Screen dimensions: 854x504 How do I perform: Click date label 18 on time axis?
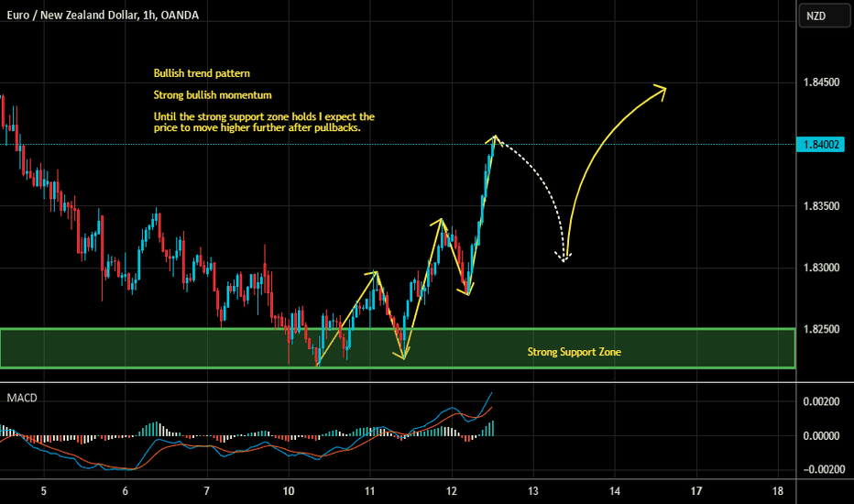pos(778,491)
